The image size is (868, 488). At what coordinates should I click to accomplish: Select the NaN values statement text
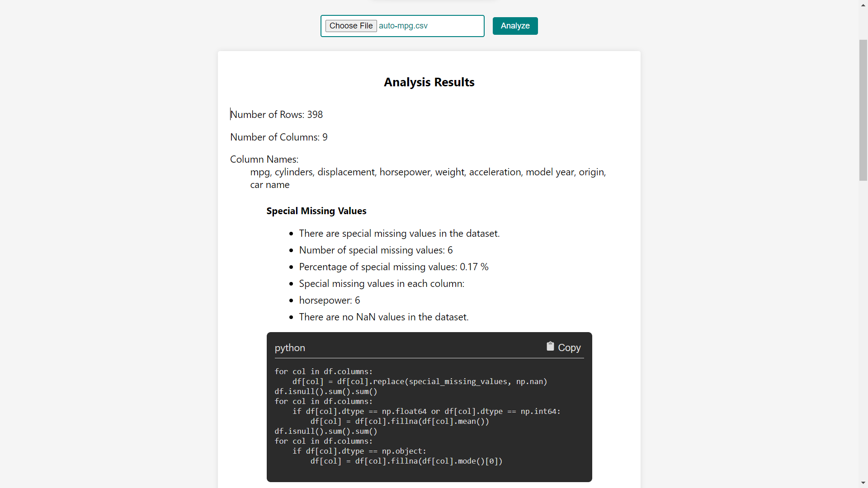tap(383, 317)
